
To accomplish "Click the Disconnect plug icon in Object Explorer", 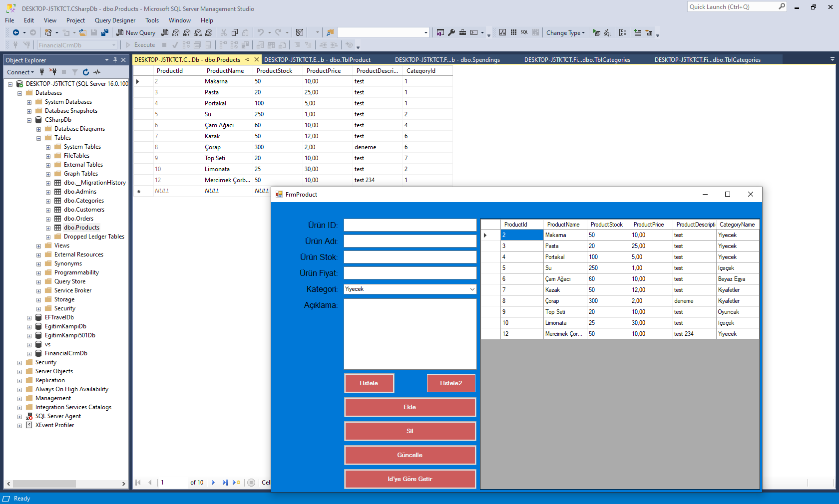I will 53,72.
